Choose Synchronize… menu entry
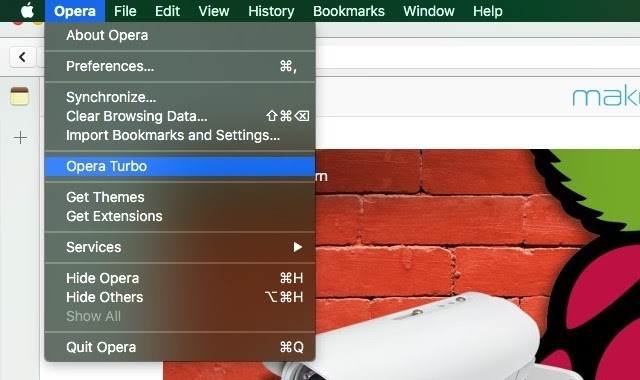Viewport: 640px width, 380px height. 180,97
